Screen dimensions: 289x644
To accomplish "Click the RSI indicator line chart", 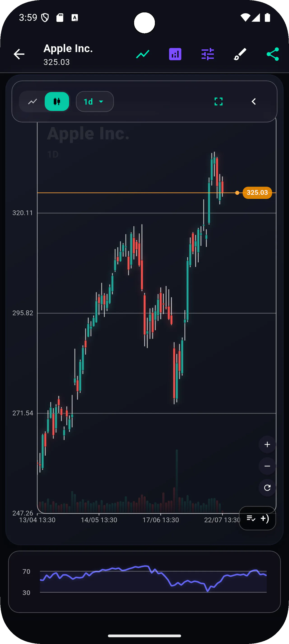I will click(x=153, y=579).
